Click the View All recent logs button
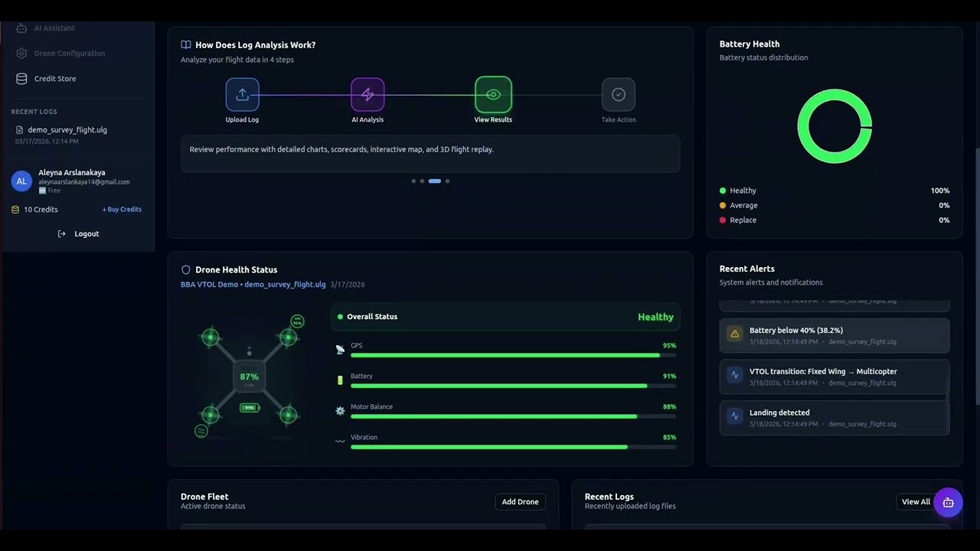 (x=916, y=502)
